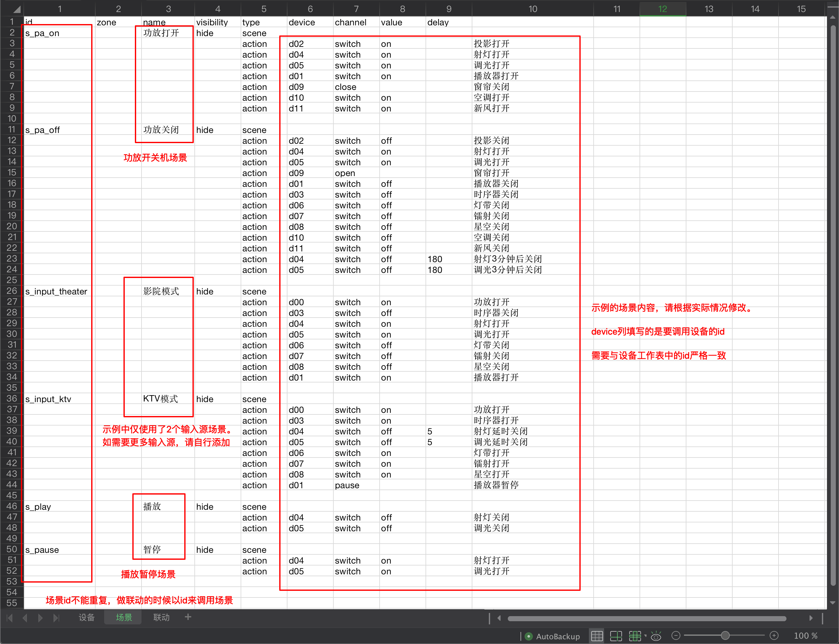The image size is (839, 644).
Task: Select the 调光3分钟后关闭 comment cell
Action: pyautogui.click(x=533, y=270)
